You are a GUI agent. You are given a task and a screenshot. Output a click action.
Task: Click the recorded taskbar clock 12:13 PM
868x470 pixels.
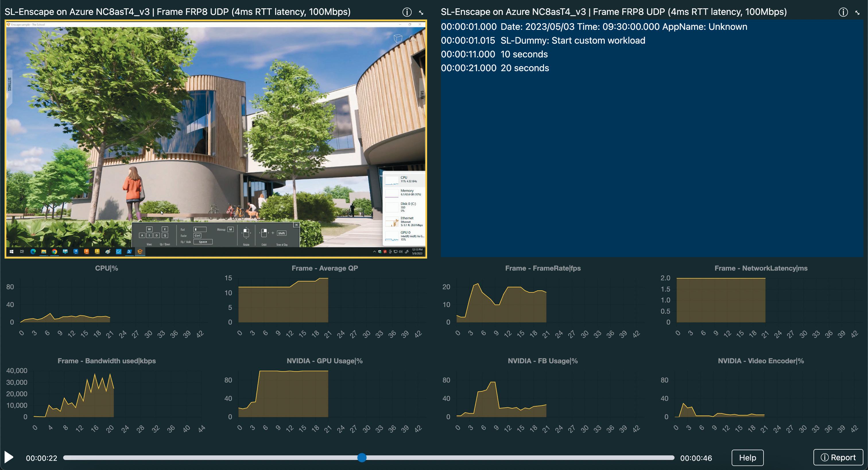(417, 252)
